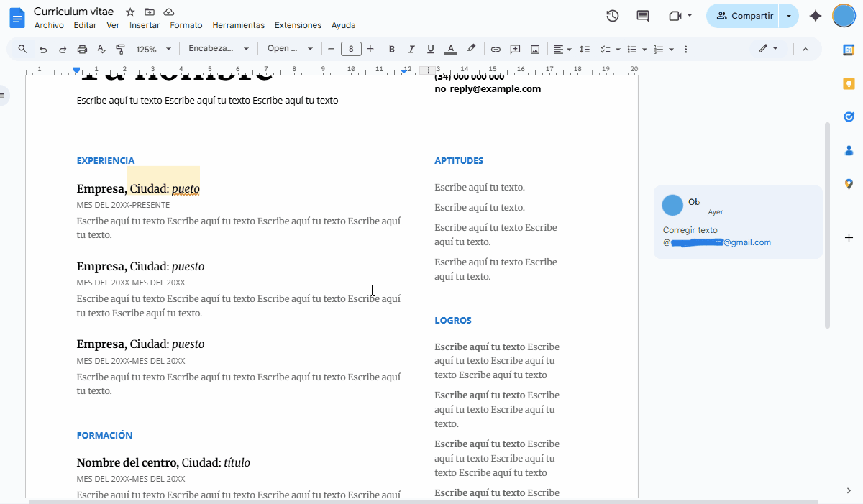This screenshot has height=504, width=863.
Task: Click the insert image icon
Action: [535, 49]
